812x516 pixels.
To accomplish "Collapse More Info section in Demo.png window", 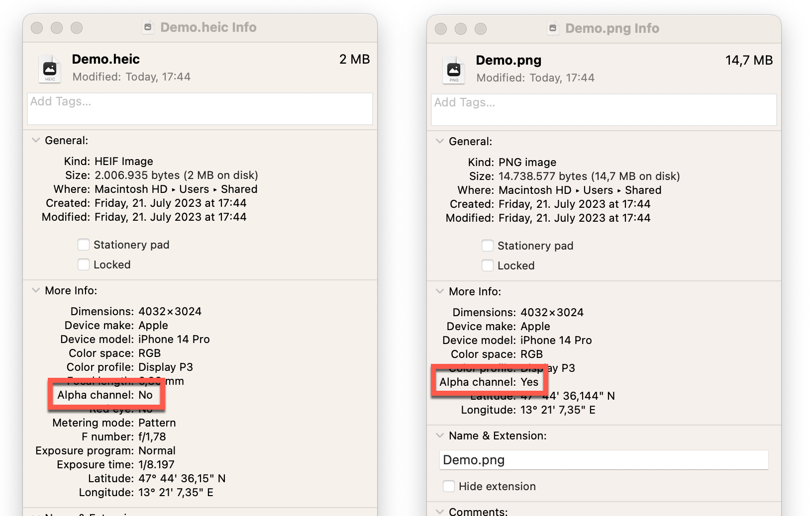I will (440, 291).
